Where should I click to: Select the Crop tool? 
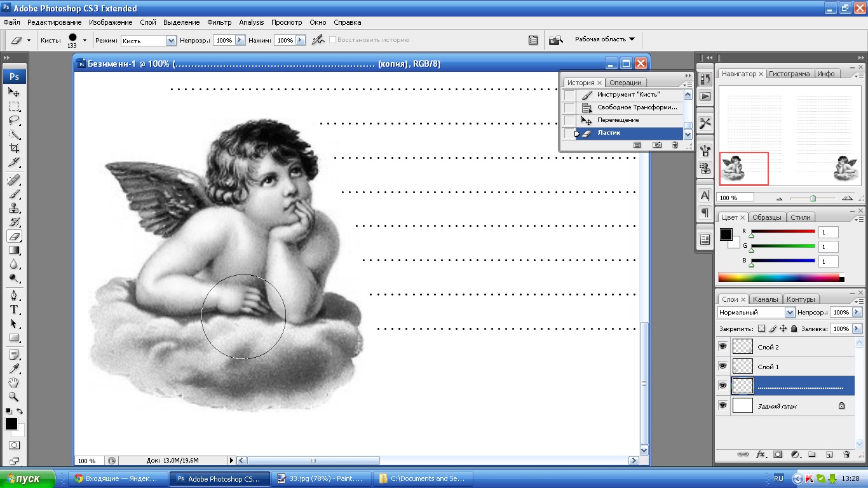[x=13, y=149]
